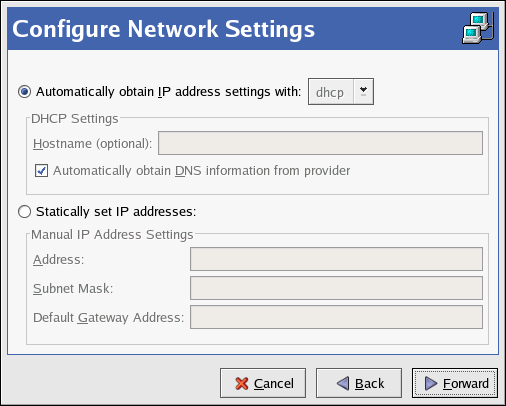Toggle automatically obtain DNS information checkbox
Image resolution: width=506 pixels, height=406 pixels.
click(x=41, y=170)
